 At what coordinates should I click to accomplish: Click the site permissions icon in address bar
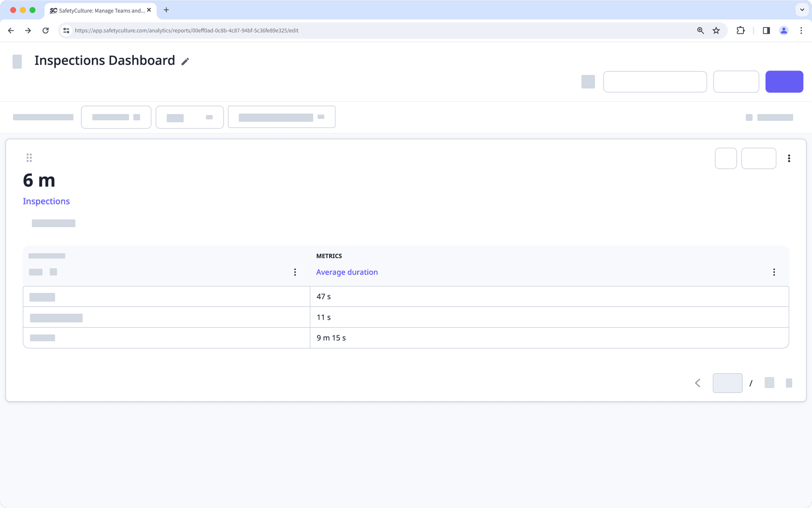point(66,30)
